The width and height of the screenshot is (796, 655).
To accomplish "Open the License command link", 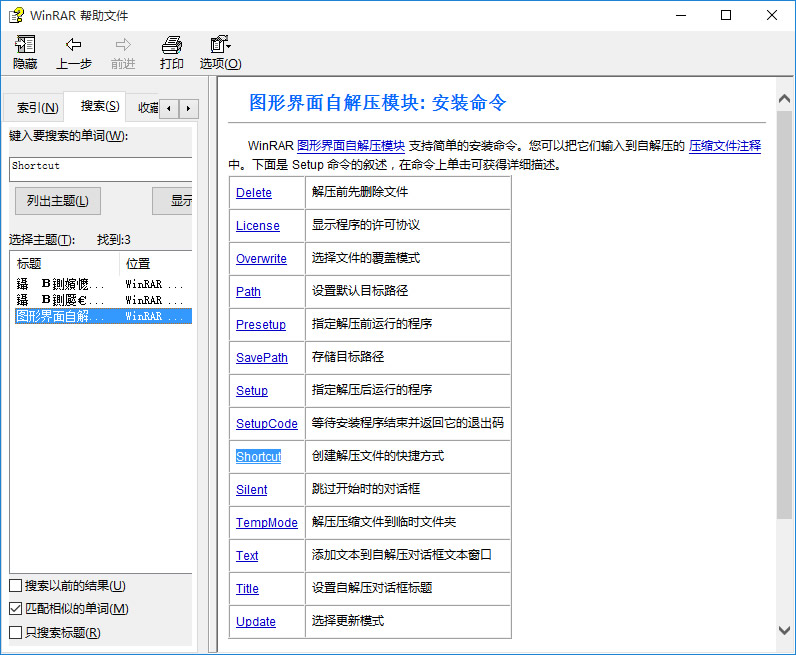I will (x=258, y=226).
